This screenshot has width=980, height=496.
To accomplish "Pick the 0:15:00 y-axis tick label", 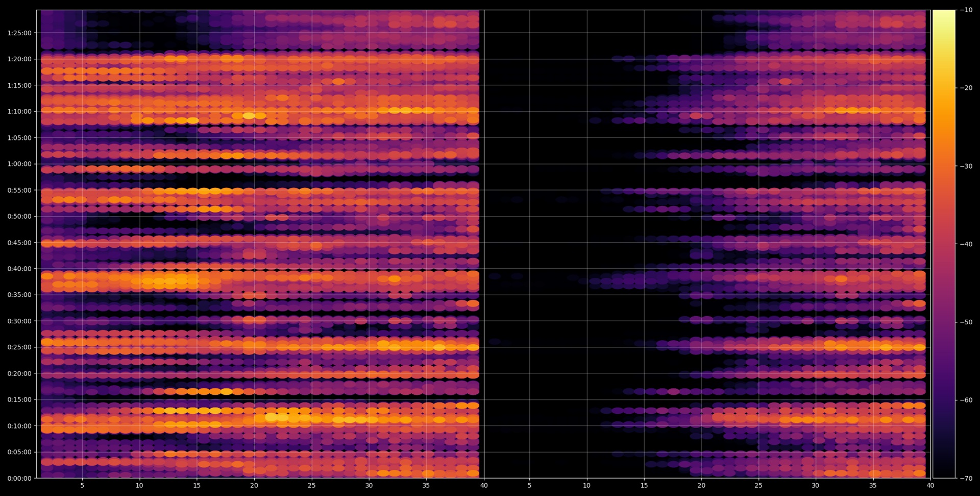I will [x=19, y=399].
